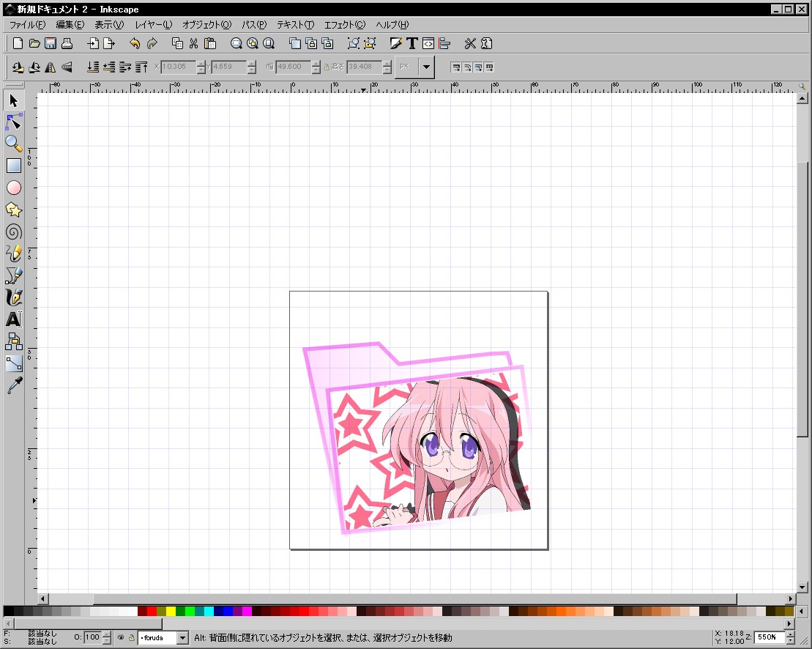
Task: Toggle width/height ratio lock
Action: point(327,67)
